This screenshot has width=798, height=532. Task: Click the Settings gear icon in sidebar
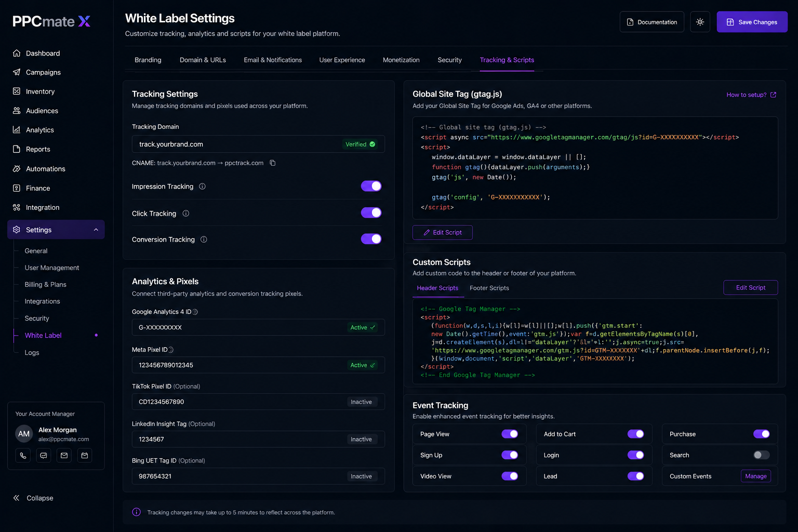(17, 230)
